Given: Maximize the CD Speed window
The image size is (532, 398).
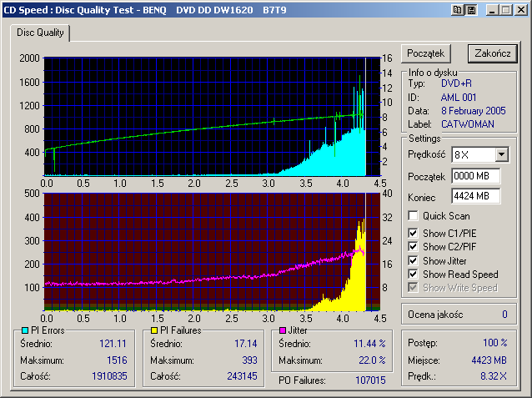Looking at the screenshot, I should click(506, 10).
